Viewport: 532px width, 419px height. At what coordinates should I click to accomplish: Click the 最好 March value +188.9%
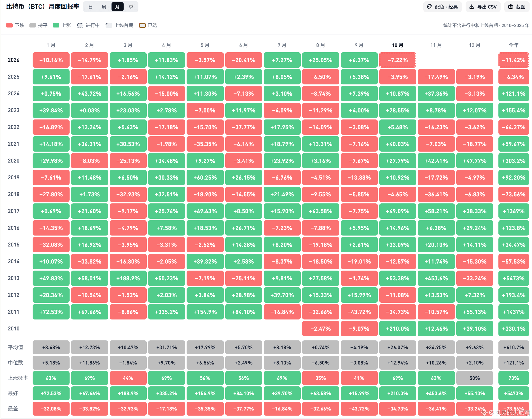[128, 393]
